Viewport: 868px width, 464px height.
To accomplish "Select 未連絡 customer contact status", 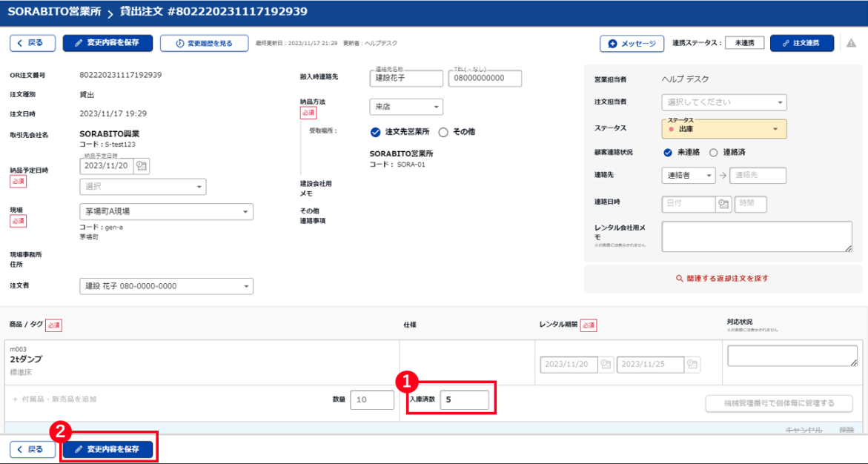I will (668, 153).
